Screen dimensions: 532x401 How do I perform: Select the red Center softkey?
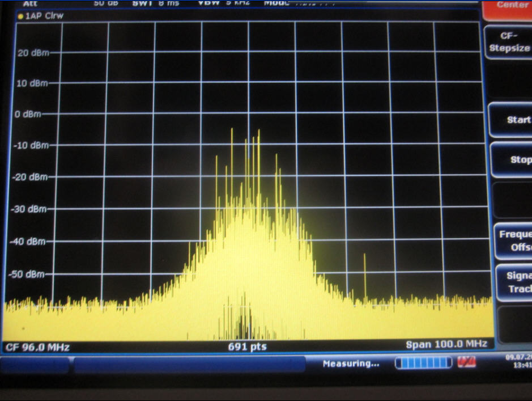click(x=508, y=10)
